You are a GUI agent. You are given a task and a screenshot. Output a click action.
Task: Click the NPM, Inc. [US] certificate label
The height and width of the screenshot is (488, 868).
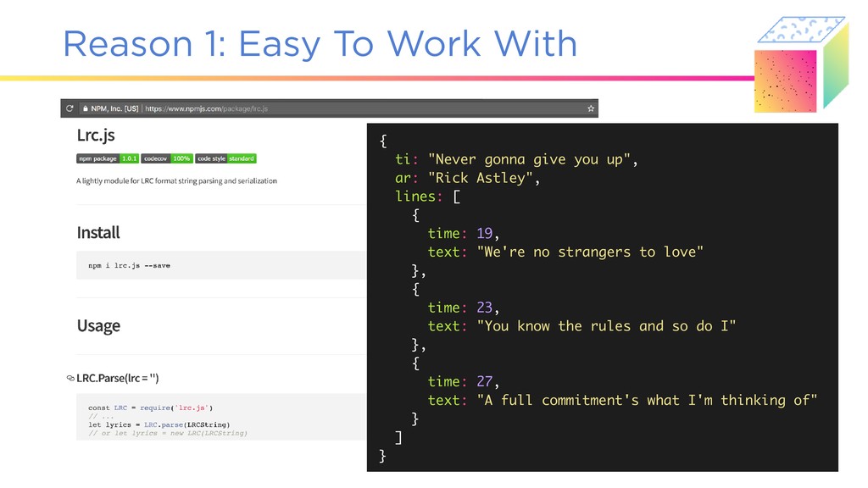coord(114,108)
